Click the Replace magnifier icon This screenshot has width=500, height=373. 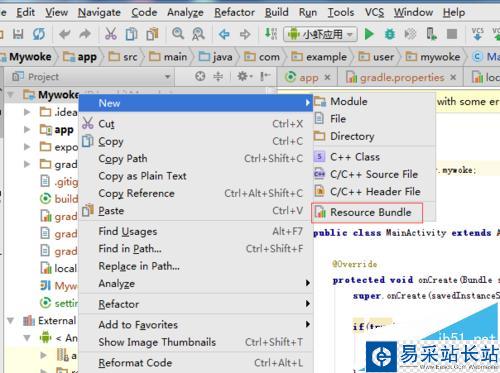click(x=198, y=34)
